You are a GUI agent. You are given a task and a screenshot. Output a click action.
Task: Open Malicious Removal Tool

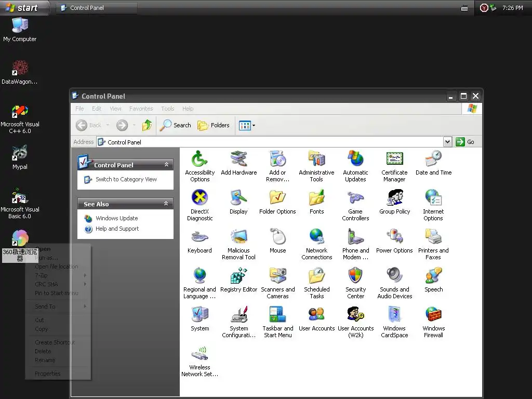[x=238, y=244]
